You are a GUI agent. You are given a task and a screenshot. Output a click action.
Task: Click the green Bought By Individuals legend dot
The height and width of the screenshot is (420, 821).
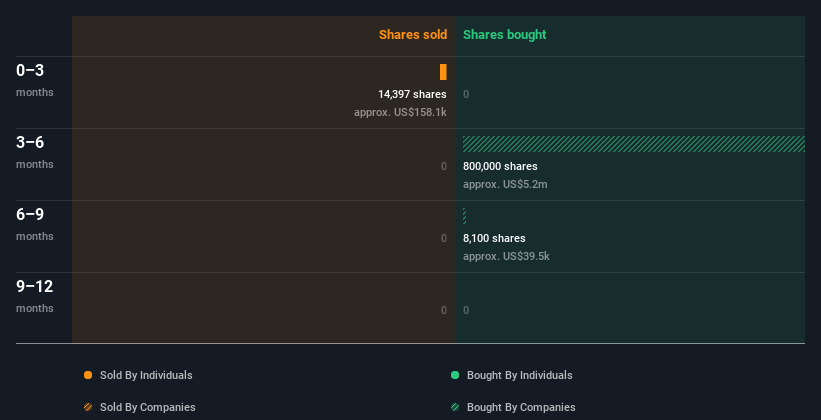point(455,375)
